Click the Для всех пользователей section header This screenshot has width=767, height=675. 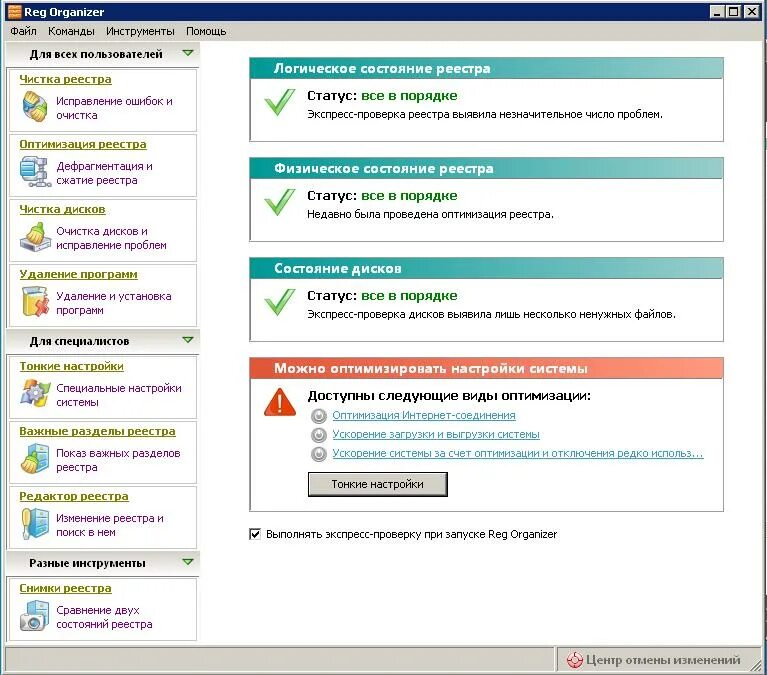click(x=102, y=54)
